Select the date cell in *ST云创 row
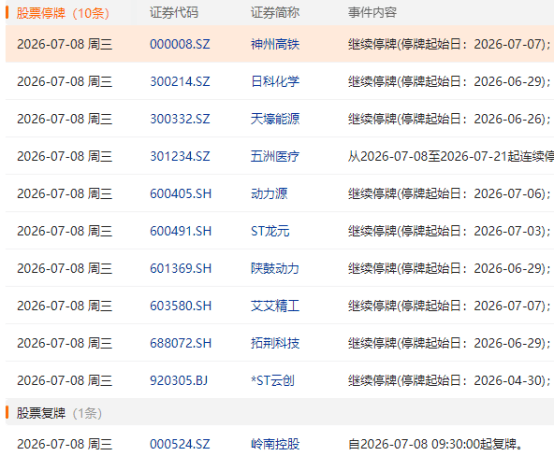The width and height of the screenshot is (554, 457). tap(65, 381)
